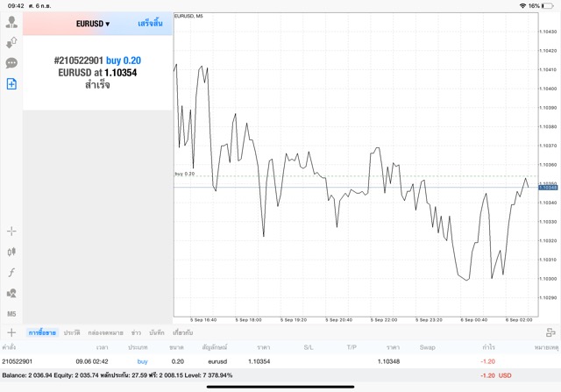Image resolution: width=561 pixels, height=392 pixels.
Task: Open the กล่องจดหมาย mailbox tab
Action: 105,332
